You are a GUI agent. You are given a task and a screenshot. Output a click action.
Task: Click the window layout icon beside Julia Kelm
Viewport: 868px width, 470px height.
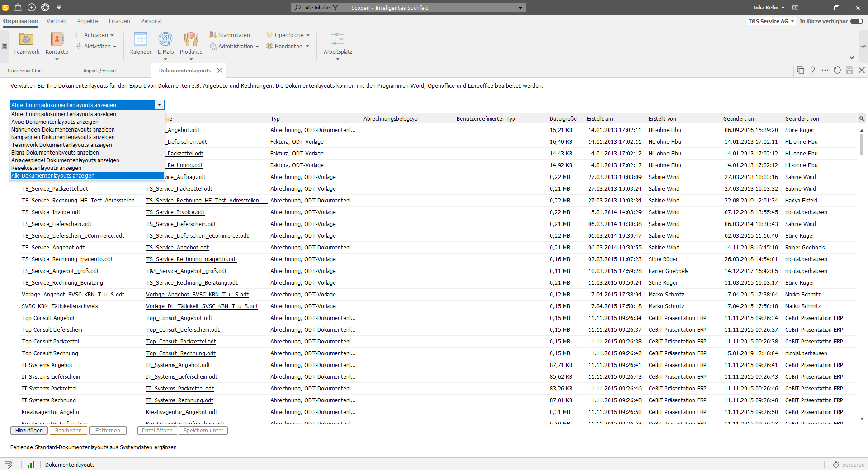795,8
